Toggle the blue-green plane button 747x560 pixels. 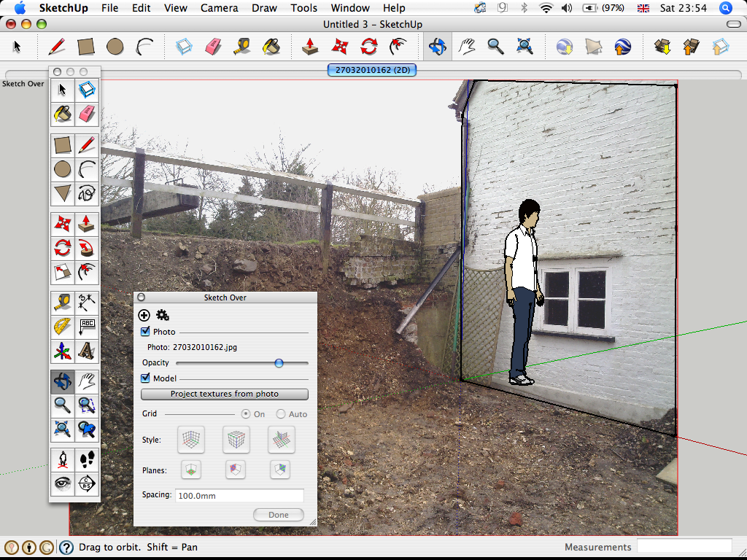280,470
